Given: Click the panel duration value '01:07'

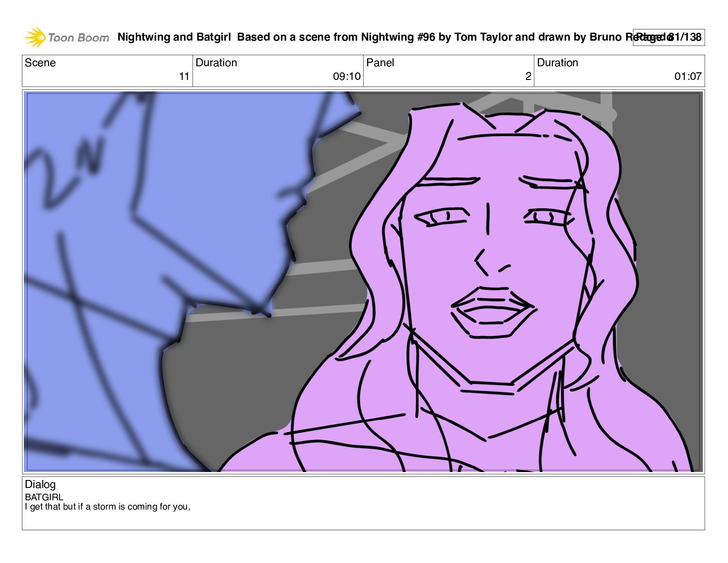Looking at the screenshot, I should point(688,76).
